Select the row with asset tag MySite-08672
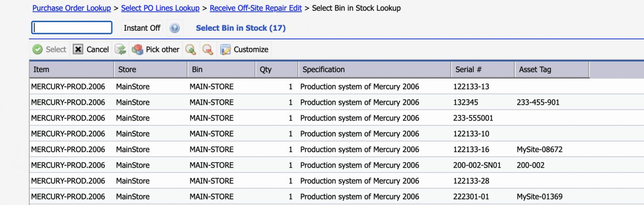The image size is (644, 205). pos(337,150)
